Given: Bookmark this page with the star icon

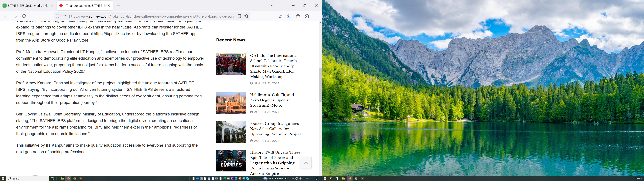Looking at the screenshot, I should (x=247, y=16).
